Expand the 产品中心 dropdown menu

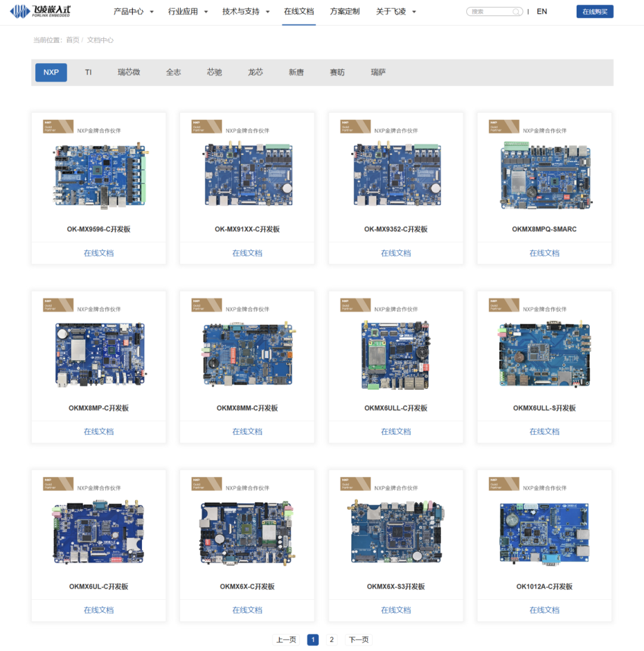(x=134, y=12)
